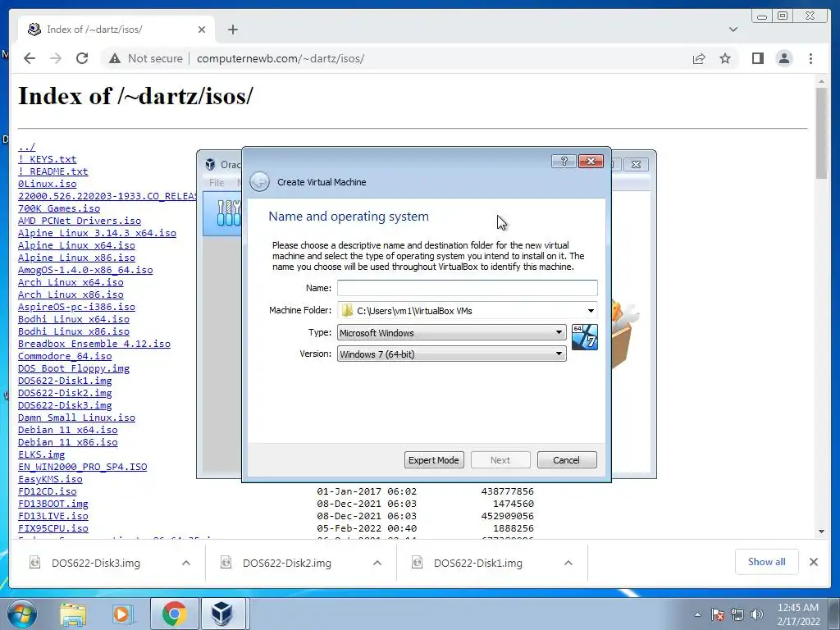Open the Type dropdown showing Microsoft Windows
The height and width of the screenshot is (630, 840).
point(452,333)
